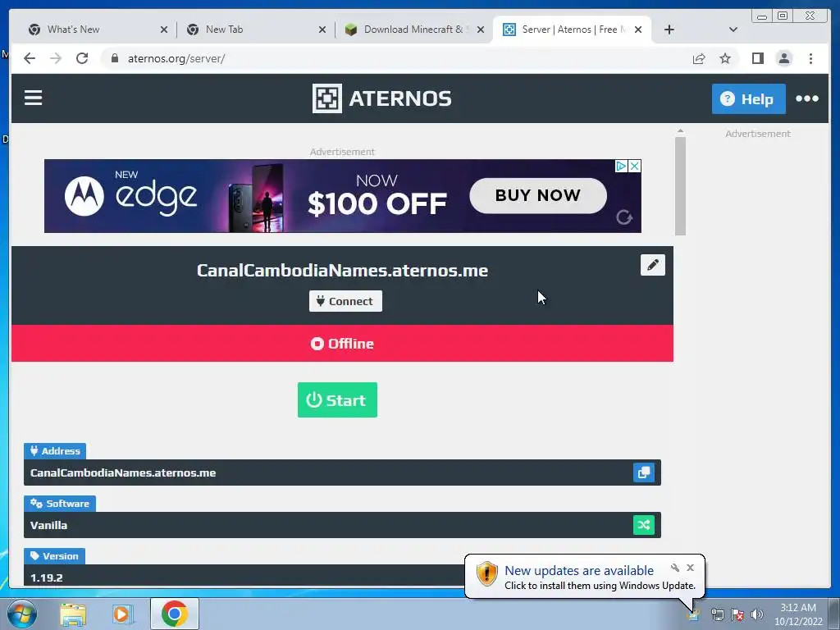The image size is (840, 630).
Task: Open the Action Center flag tray icon
Action: tap(737, 614)
